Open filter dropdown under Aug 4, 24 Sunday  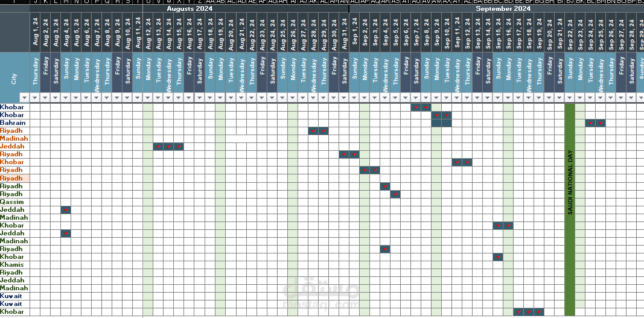click(66, 98)
